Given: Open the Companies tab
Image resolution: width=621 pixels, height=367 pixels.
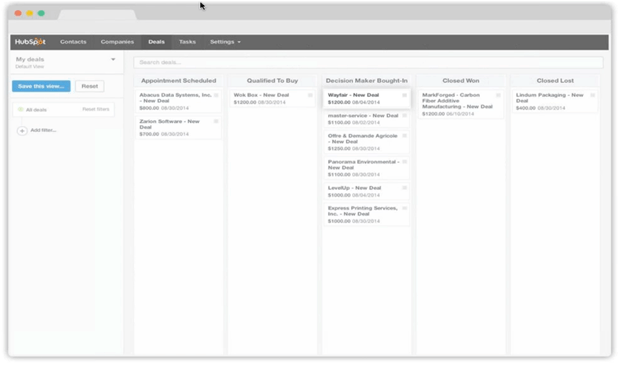Looking at the screenshot, I should [x=117, y=42].
